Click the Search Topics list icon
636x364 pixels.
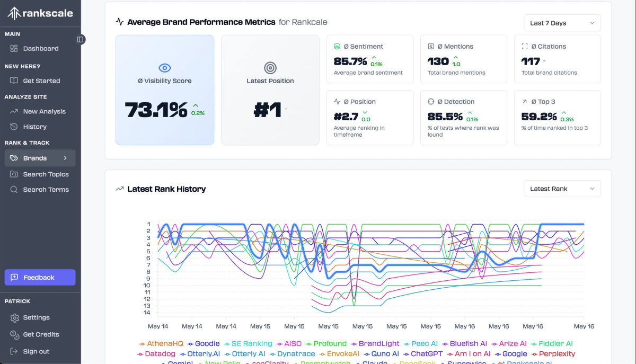[x=14, y=174]
